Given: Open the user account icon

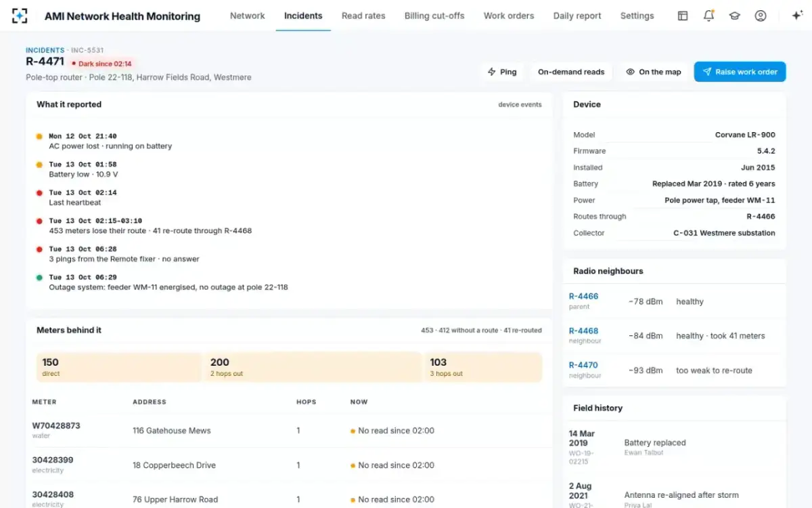Looking at the screenshot, I should click(x=761, y=16).
